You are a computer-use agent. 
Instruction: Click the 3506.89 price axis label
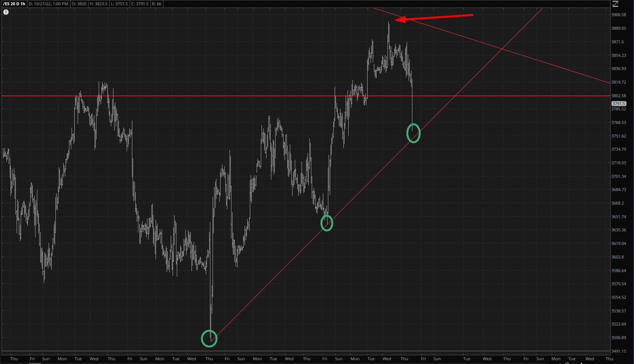coord(619,338)
